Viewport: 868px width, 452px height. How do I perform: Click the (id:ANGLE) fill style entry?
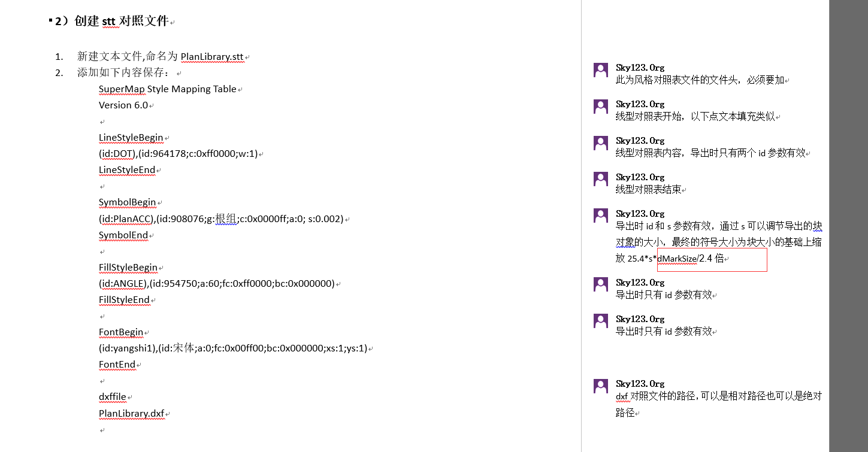pos(216,284)
